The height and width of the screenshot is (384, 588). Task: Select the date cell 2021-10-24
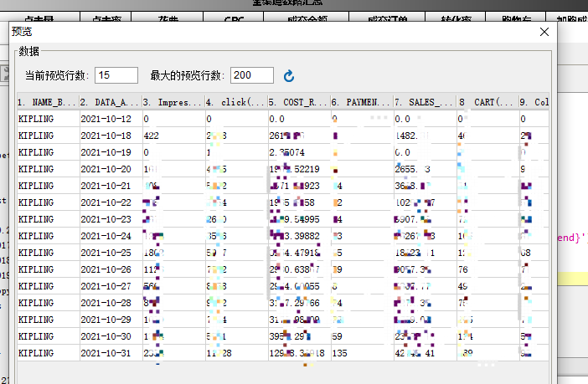tap(111, 236)
